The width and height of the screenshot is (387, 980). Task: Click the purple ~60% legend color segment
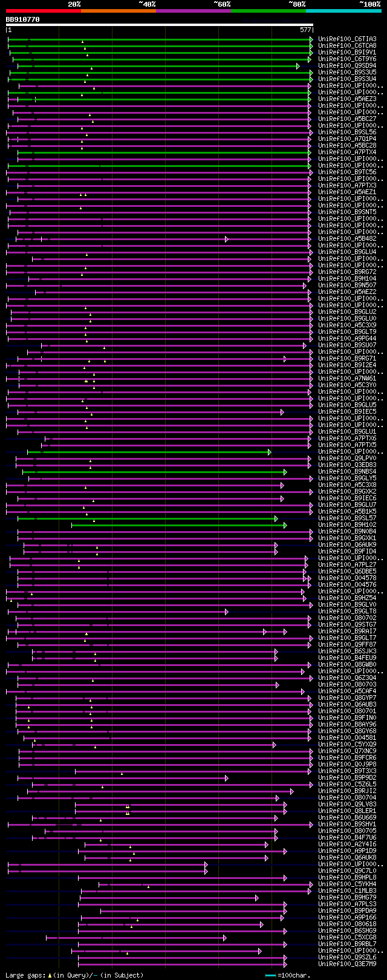[193, 11]
